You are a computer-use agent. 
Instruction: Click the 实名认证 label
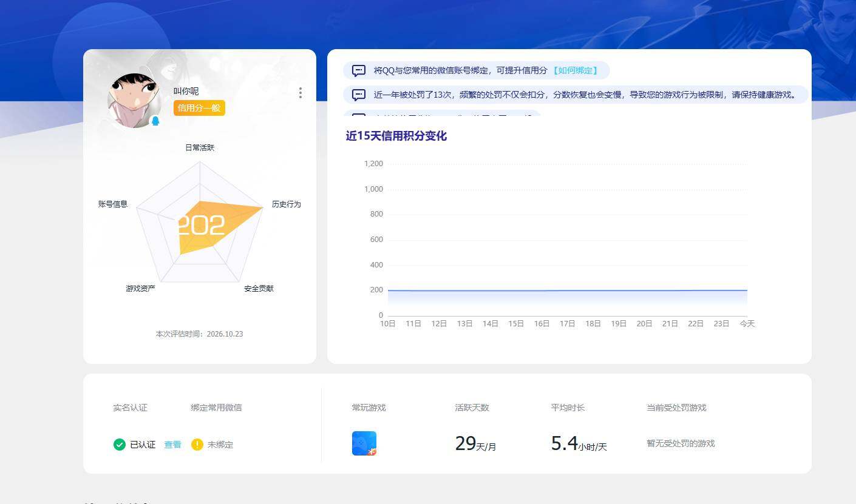pyautogui.click(x=130, y=408)
